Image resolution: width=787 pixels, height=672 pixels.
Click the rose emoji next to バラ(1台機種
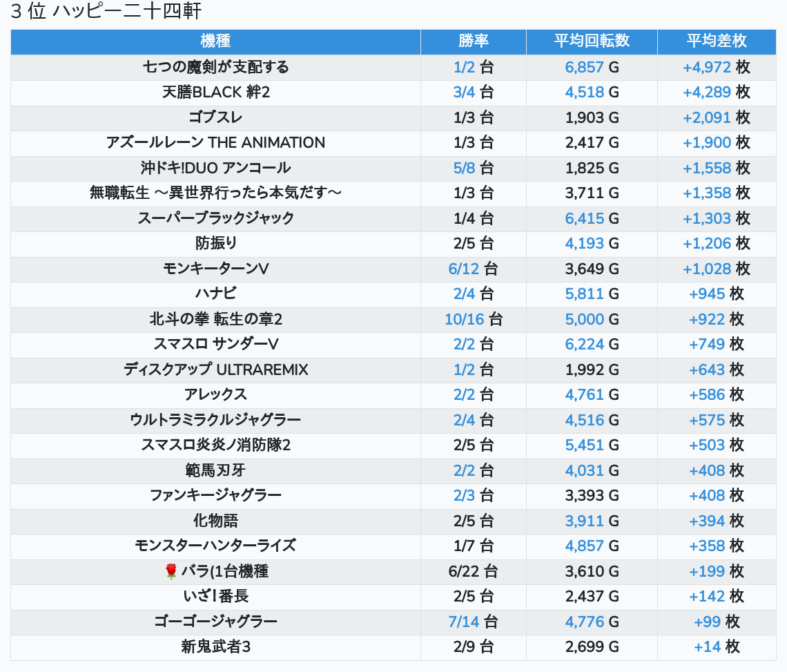pos(172,571)
